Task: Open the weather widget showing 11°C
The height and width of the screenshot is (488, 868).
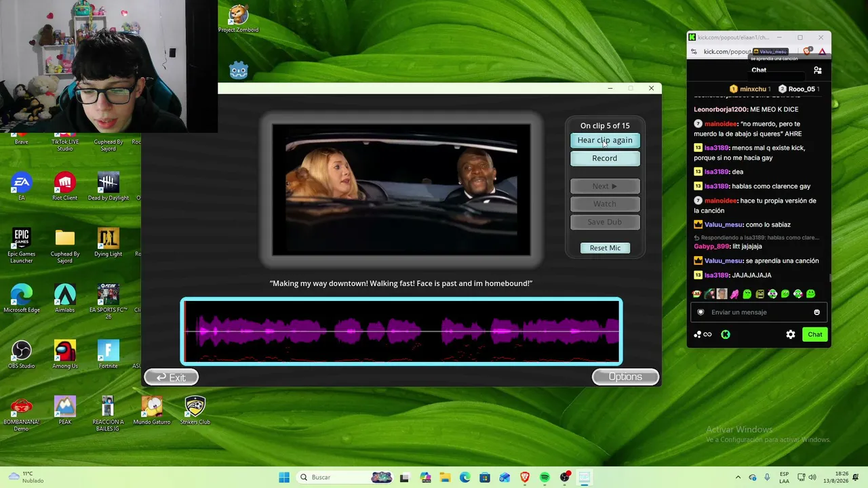Action: 25,477
